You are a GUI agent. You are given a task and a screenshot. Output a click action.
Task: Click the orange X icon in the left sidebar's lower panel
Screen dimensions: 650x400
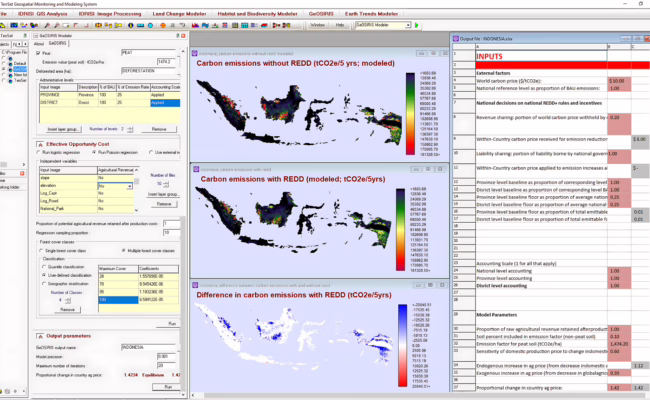(22, 173)
